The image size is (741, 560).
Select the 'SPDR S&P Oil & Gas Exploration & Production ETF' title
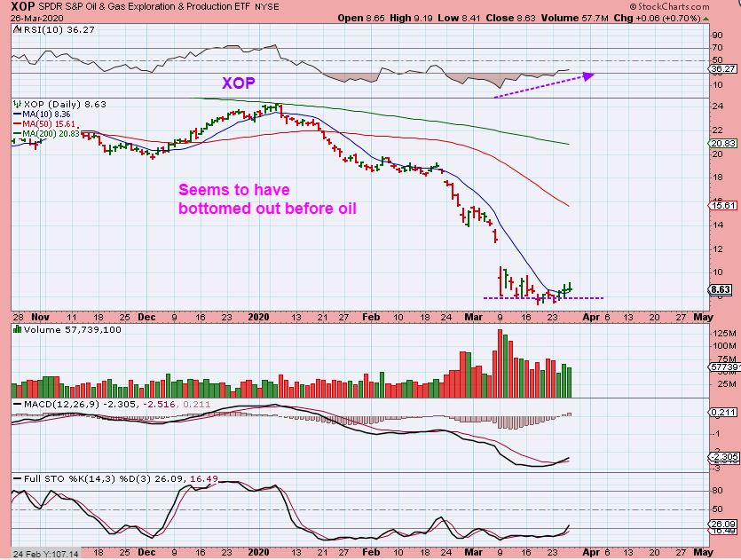(x=145, y=6)
